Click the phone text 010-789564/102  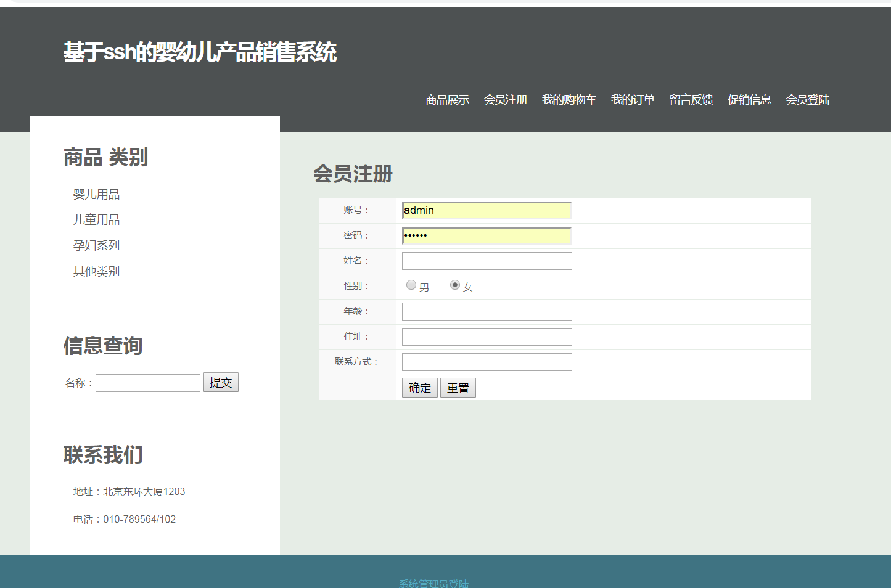(139, 520)
